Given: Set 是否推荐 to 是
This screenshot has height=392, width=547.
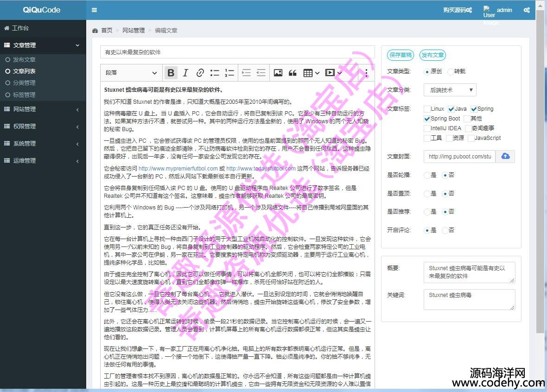Looking at the screenshot, I should coord(427,212).
